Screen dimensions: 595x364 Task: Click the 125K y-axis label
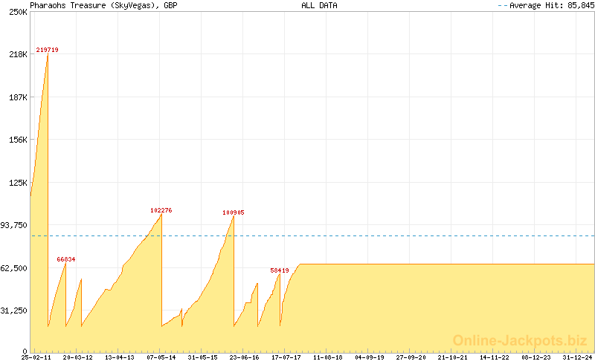click(x=18, y=183)
